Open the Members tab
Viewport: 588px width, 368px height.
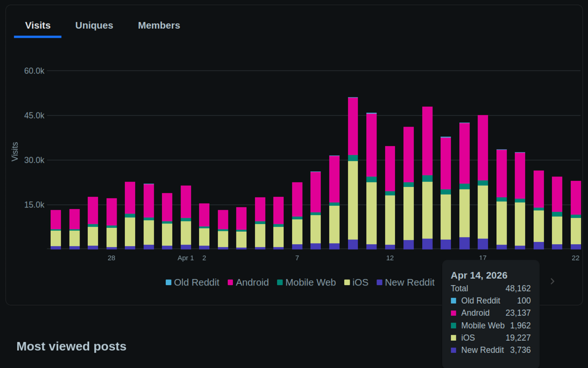click(159, 25)
